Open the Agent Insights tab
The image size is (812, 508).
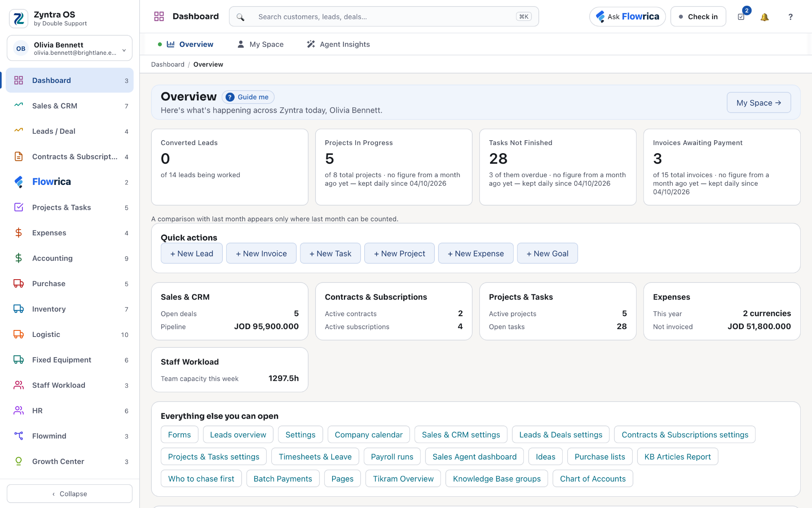[338, 44]
